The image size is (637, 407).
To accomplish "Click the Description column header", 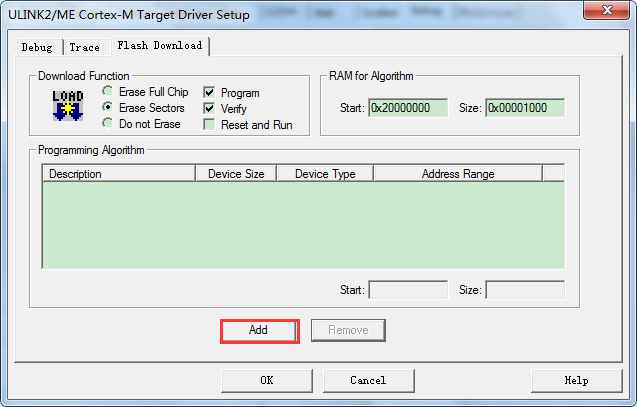I will click(119, 174).
